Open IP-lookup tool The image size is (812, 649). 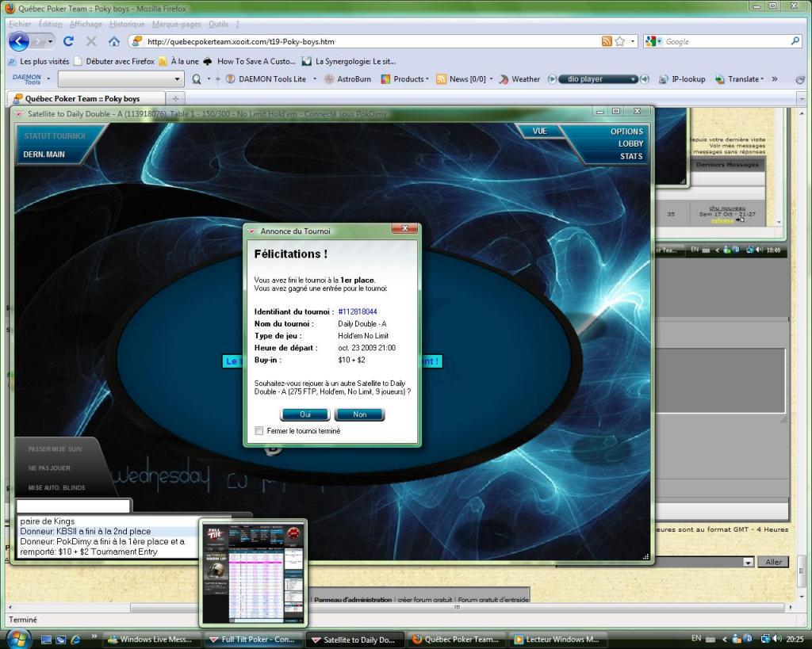click(x=682, y=79)
